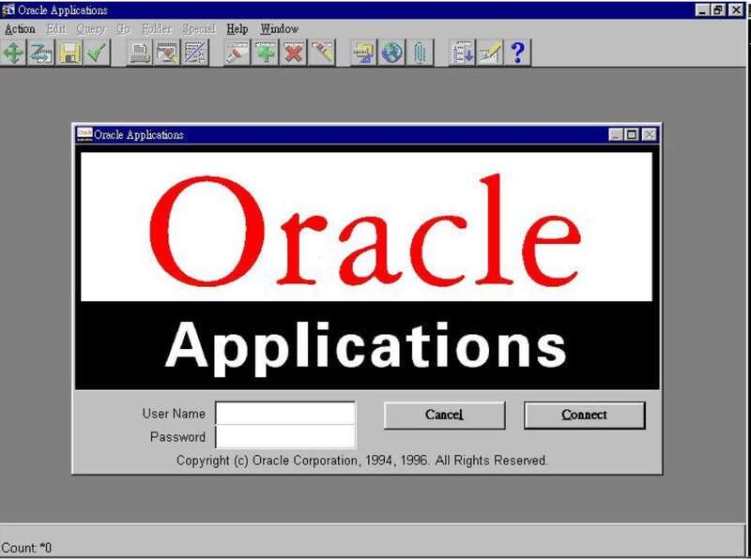The height and width of the screenshot is (560, 751).
Task: Maximize the inner Oracle Applications login window
Action: point(632,135)
